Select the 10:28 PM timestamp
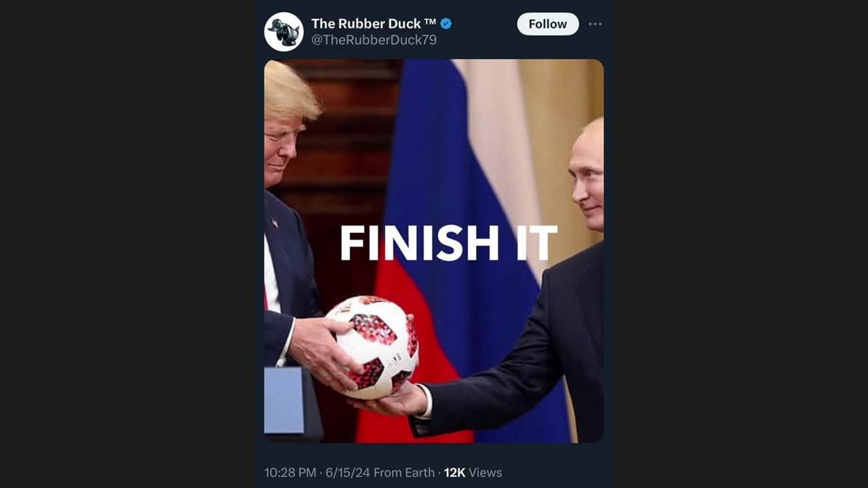This screenshot has width=868, height=488. (290, 472)
